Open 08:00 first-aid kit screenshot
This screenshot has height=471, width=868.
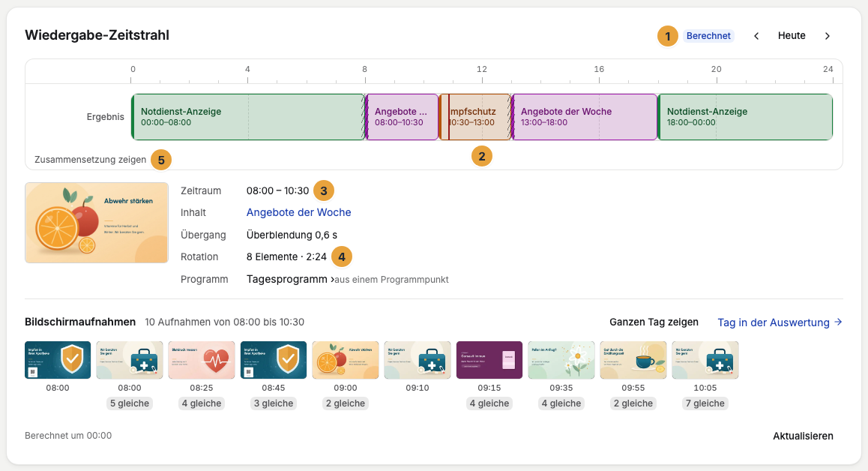(x=130, y=360)
